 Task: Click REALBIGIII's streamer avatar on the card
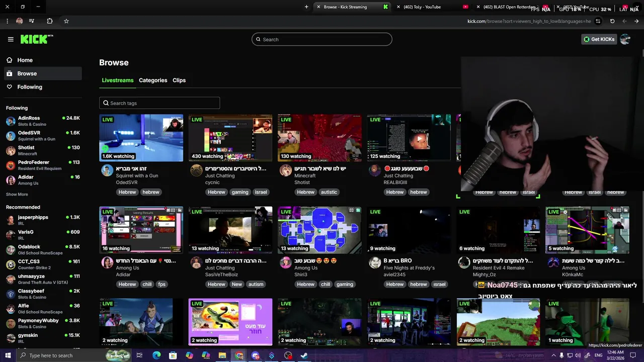pyautogui.click(x=375, y=170)
